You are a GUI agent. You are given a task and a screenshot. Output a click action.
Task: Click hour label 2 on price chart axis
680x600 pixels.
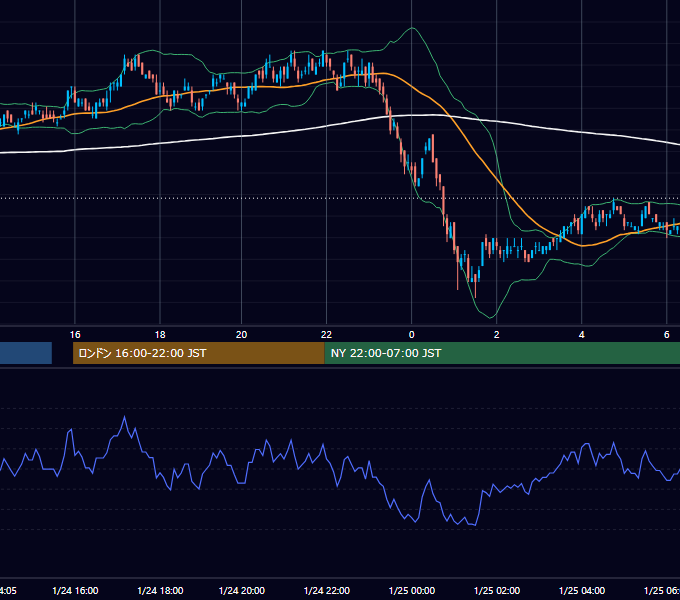pos(497,334)
